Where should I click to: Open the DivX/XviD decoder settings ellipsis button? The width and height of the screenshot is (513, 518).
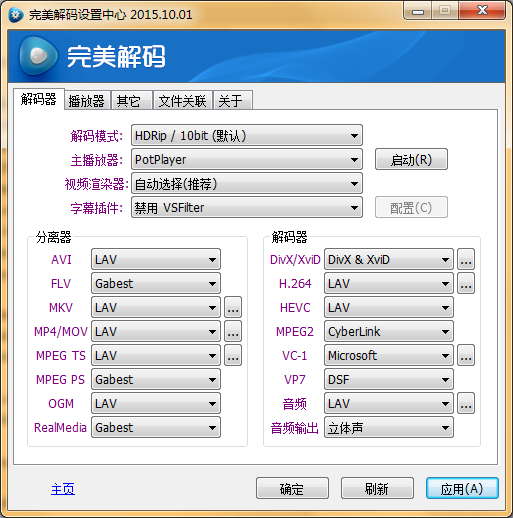tap(466, 259)
